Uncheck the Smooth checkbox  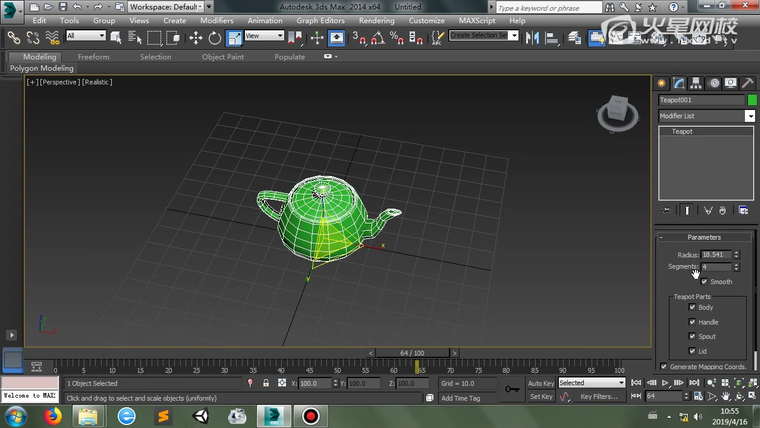click(x=704, y=282)
